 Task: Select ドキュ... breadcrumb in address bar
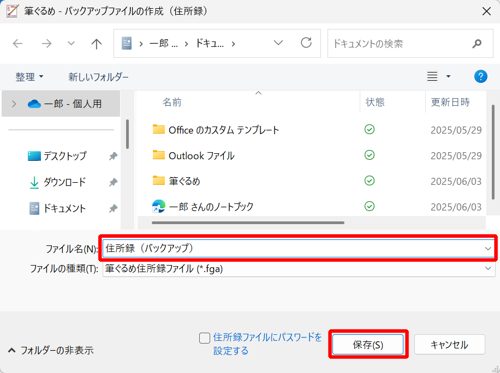click(x=209, y=43)
